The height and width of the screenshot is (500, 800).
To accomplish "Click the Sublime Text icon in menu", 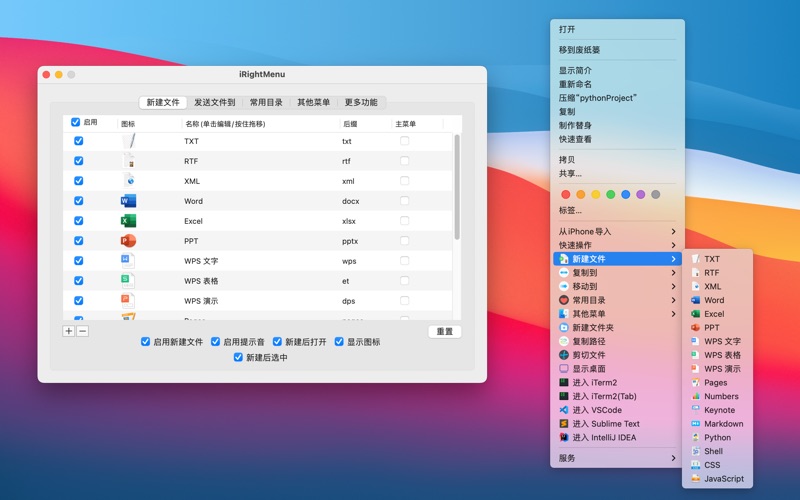I will 564,423.
